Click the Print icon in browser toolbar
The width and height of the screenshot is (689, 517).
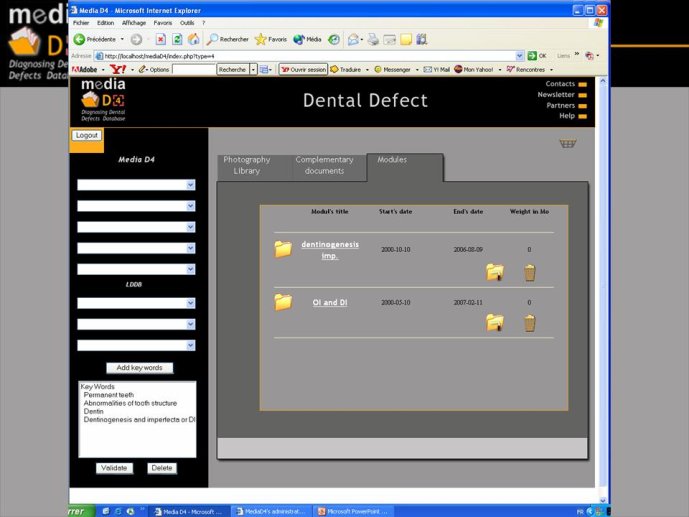pyautogui.click(x=373, y=40)
